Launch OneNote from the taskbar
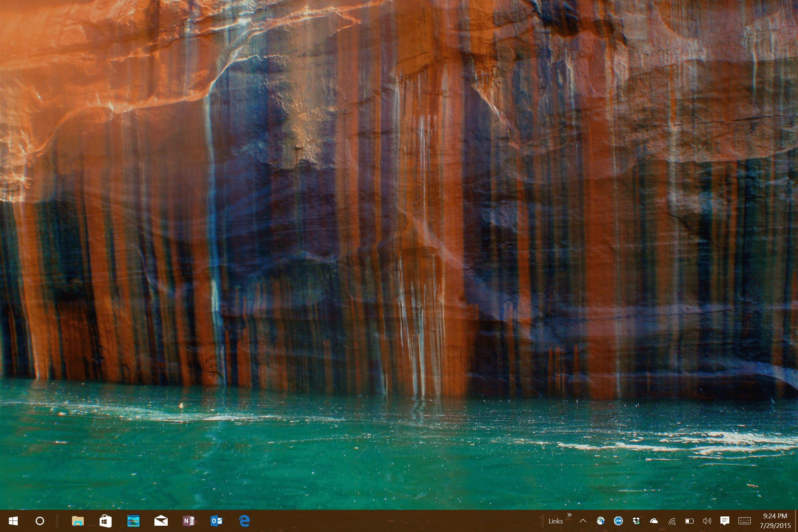 click(188, 521)
